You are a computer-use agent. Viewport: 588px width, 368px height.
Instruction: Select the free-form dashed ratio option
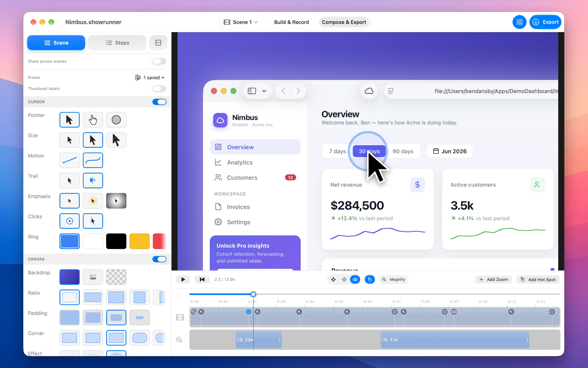pos(69,297)
